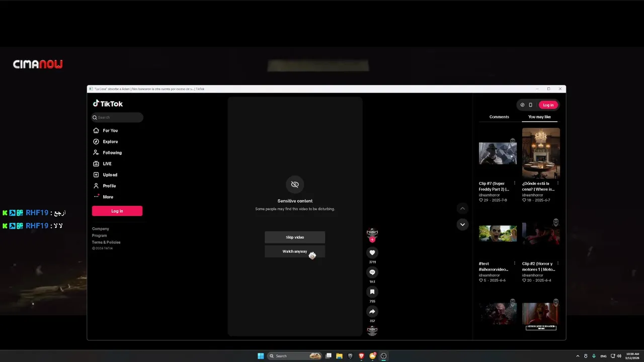
Task: Click the 'Clip #7 (Super Freddy Part 2)' title
Action: click(x=495, y=187)
